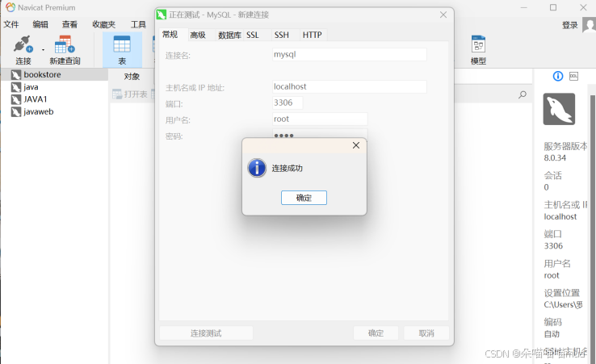The image size is (596, 364).
Task: Click the connection name field containing mysql
Action: 350,54
